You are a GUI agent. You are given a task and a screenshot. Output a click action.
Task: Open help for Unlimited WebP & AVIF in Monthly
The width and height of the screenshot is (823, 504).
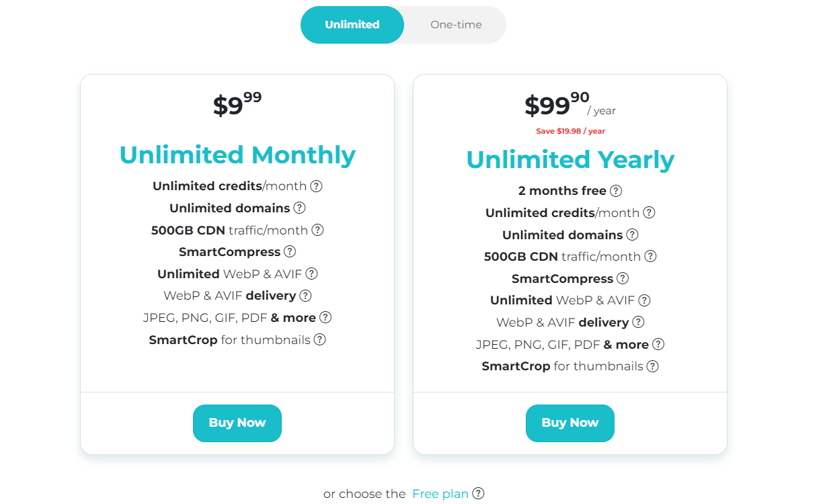tap(311, 274)
